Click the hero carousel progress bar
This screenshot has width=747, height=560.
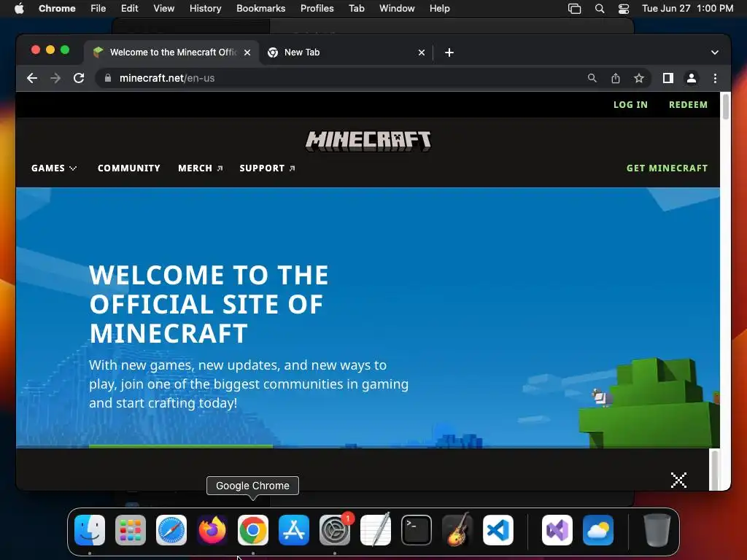(181, 446)
